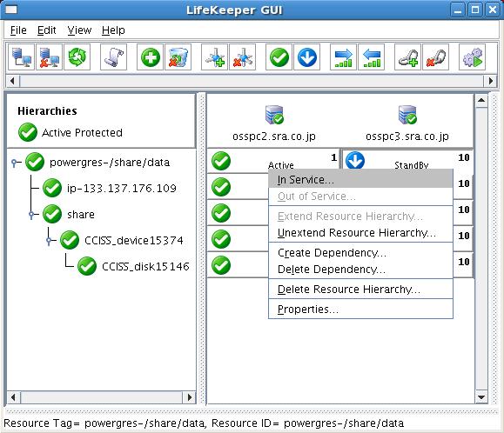Click the Delete Resource Hierarchy trash icon
504x433 pixels.
(x=178, y=57)
